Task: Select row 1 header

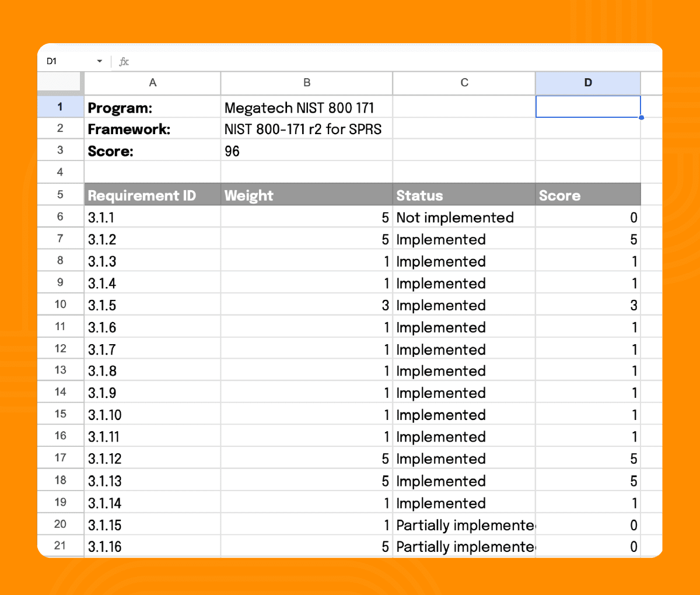Action: (60, 107)
